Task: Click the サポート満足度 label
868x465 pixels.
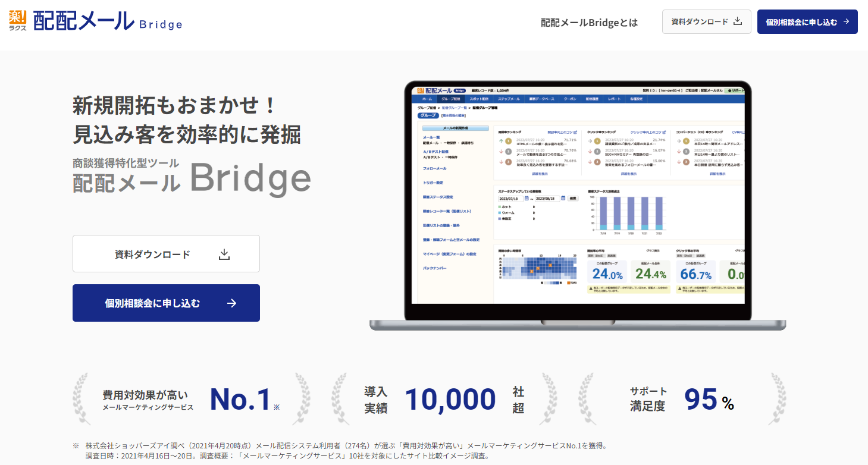Action: click(x=648, y=399)
